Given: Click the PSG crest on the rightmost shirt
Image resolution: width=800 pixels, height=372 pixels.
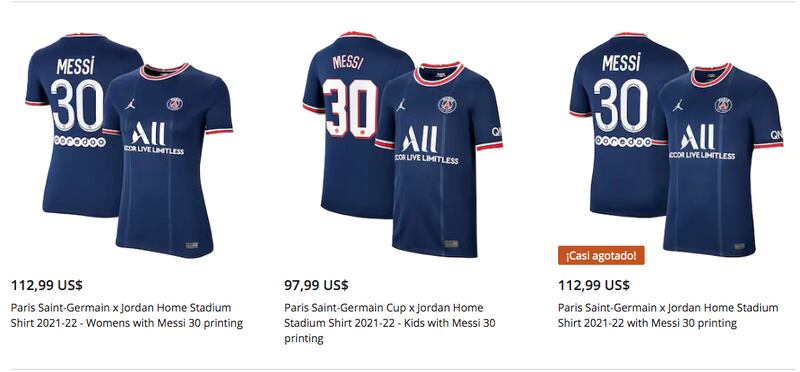Looking at the screenshot, I should (x=723, y=105).
